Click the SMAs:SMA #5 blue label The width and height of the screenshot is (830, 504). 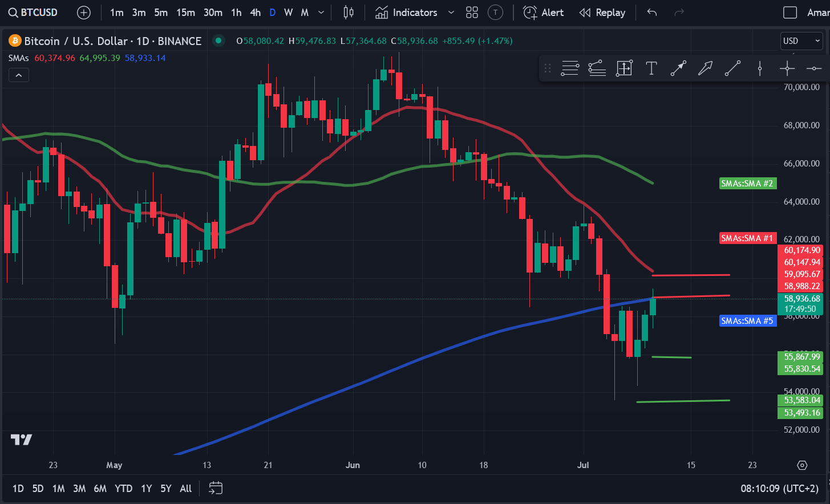747,321
